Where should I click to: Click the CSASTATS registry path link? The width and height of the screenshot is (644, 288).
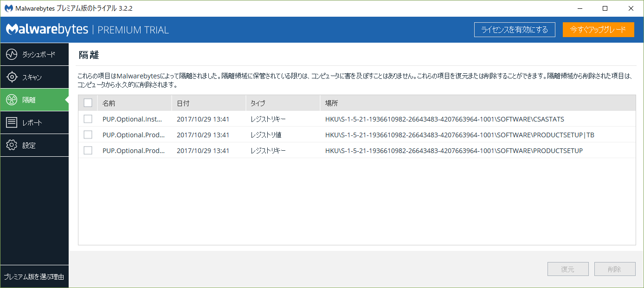point(444,119)
